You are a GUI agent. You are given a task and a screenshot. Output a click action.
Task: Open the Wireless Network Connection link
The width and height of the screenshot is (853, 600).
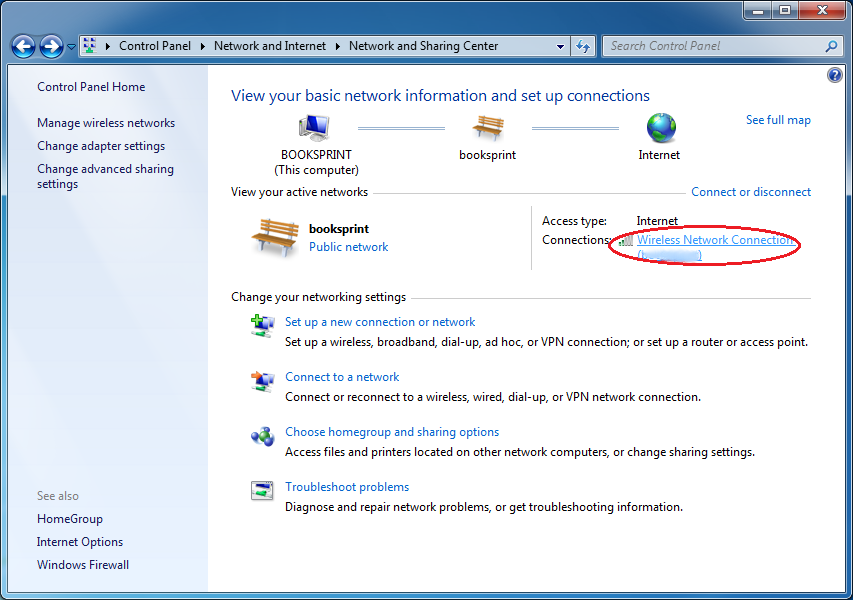(x=715, y=240)
